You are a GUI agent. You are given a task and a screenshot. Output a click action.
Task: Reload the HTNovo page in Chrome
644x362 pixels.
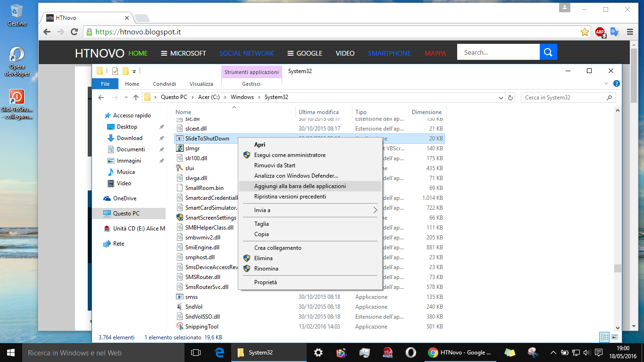[74, 32]
